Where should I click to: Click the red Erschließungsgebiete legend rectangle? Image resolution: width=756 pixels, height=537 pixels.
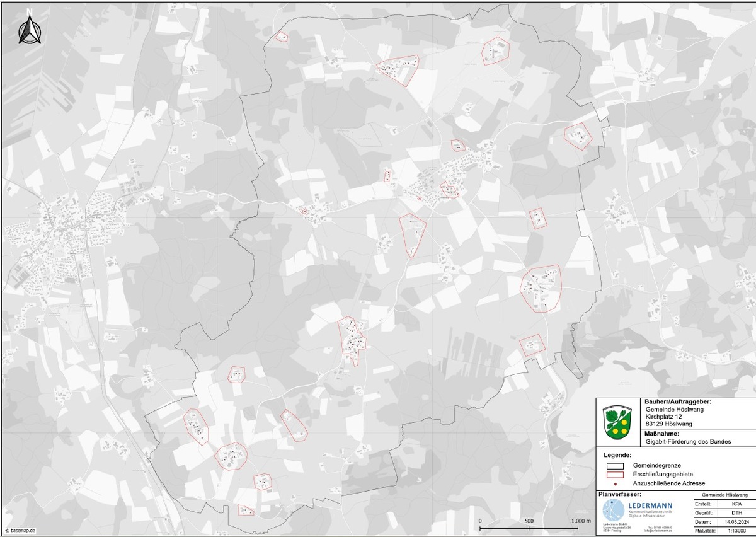pos(615,475)
